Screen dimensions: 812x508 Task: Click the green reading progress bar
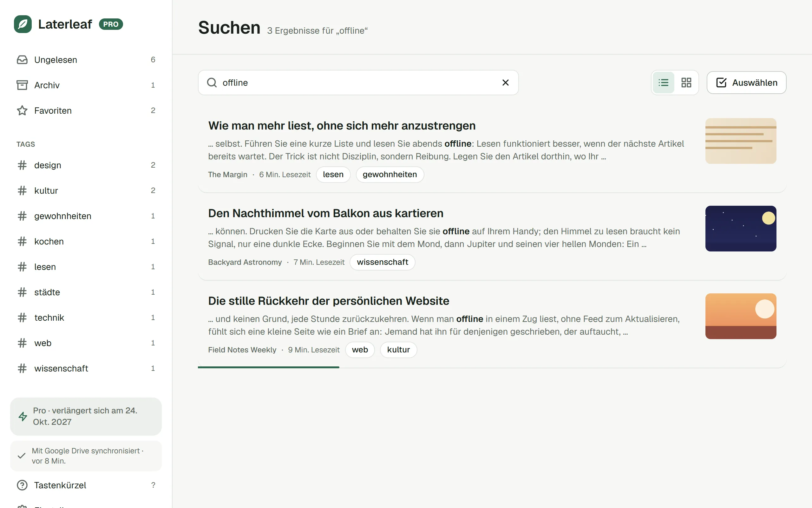(x=268, y=367)
